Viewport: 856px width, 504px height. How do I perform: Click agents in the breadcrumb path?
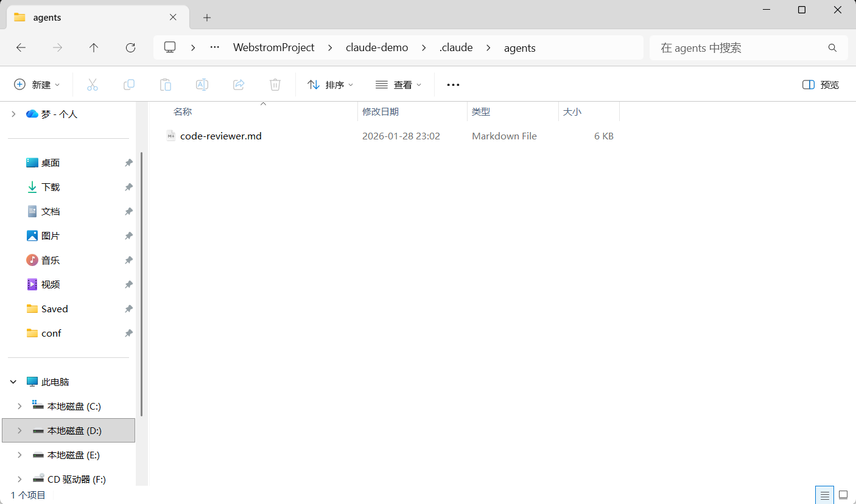520,47
